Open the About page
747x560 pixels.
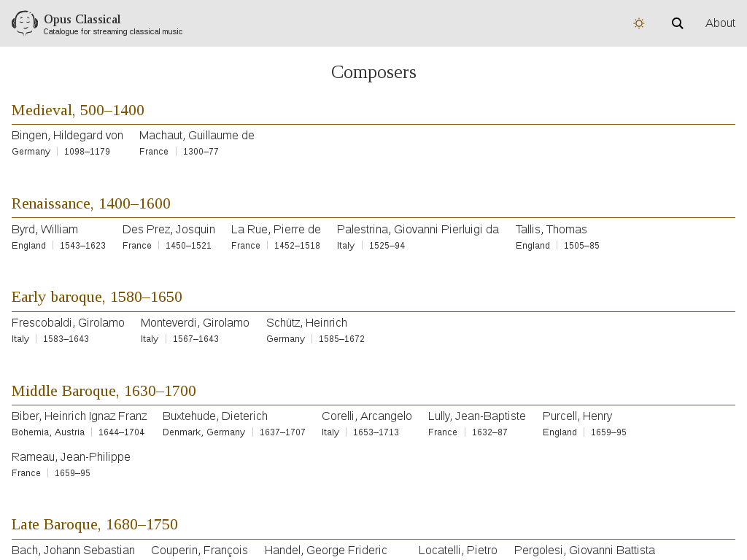tap(720, 23)
